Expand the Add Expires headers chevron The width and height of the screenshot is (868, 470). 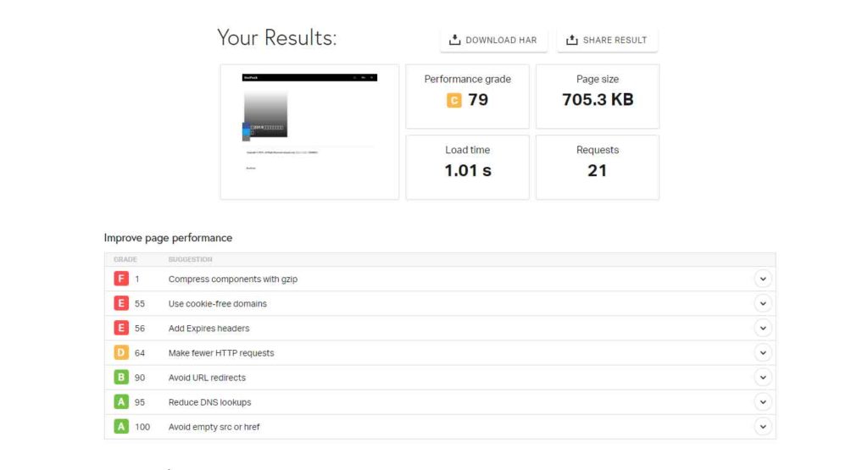(763, 329)
